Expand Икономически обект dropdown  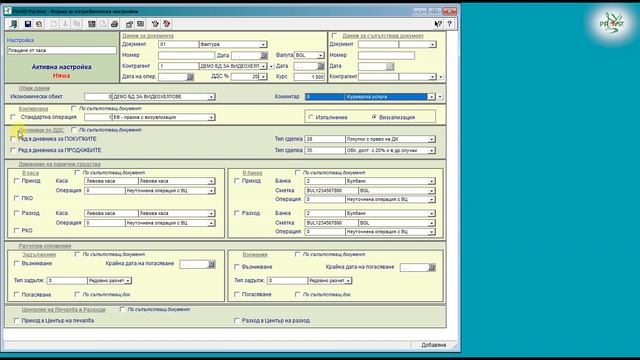click(x=211, y=97)
